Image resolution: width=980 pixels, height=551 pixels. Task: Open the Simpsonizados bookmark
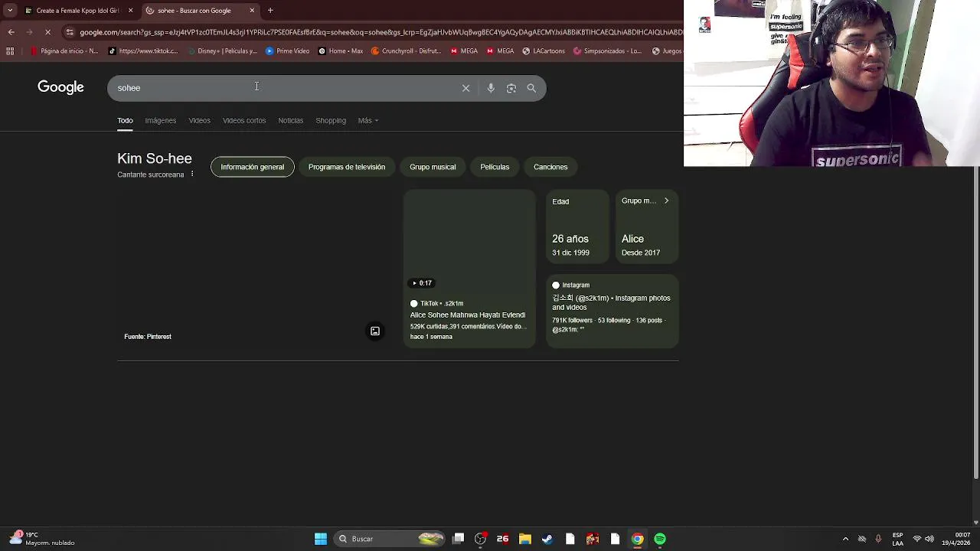[x=608, y=51]
